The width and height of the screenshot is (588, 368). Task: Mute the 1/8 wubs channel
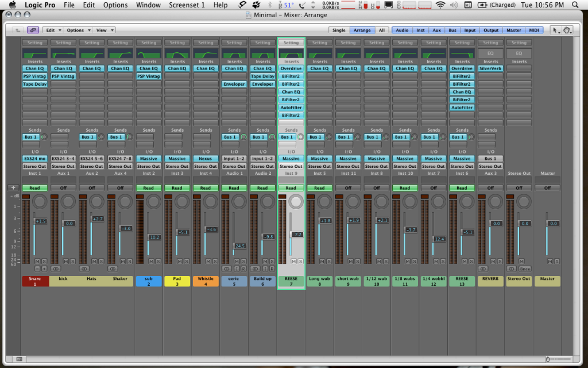click(x=408, y=262)
